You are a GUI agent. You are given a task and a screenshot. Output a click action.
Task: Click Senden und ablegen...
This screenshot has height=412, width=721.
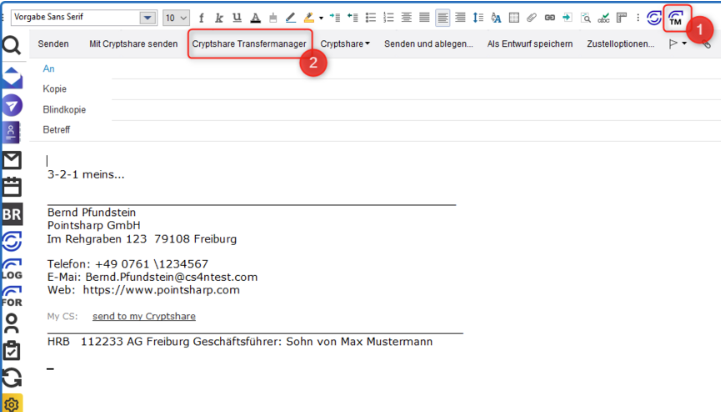pyautogui.click(x=429, y=44)
